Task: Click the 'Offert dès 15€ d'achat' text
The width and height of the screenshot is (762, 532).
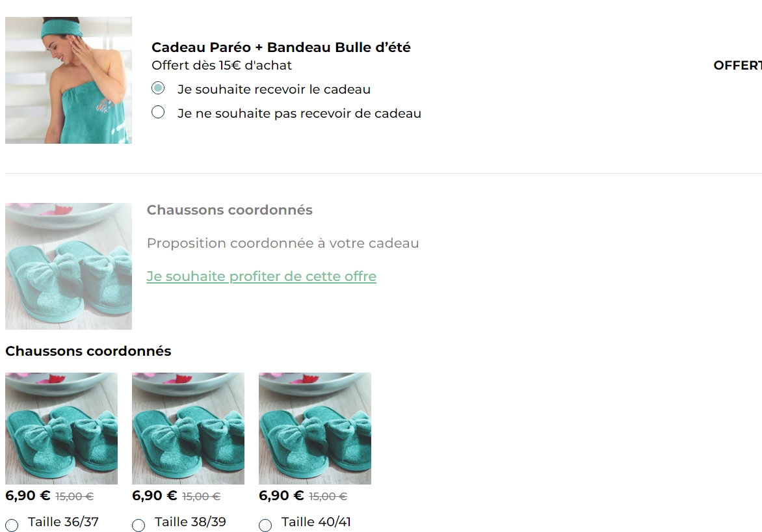Action: [222, 65]
